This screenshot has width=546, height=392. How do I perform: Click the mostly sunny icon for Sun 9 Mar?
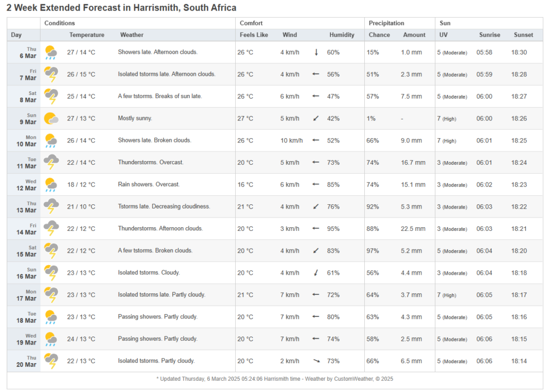click(51, 118)
